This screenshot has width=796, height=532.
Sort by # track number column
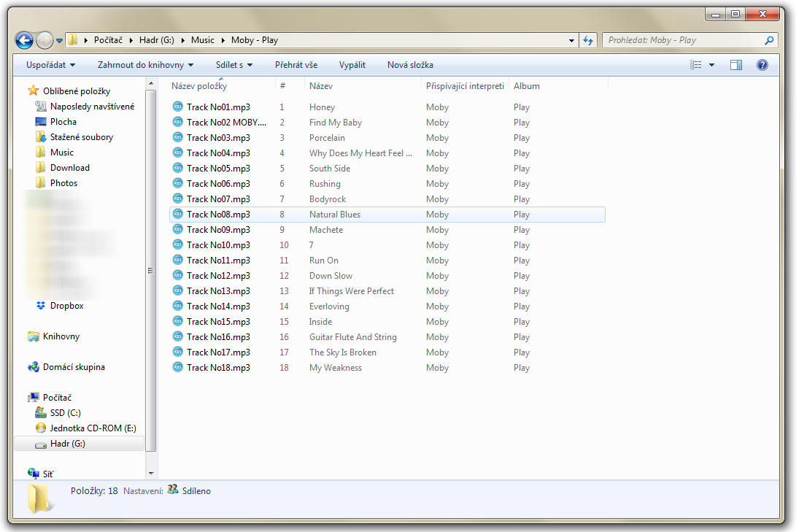pos(283,86)
